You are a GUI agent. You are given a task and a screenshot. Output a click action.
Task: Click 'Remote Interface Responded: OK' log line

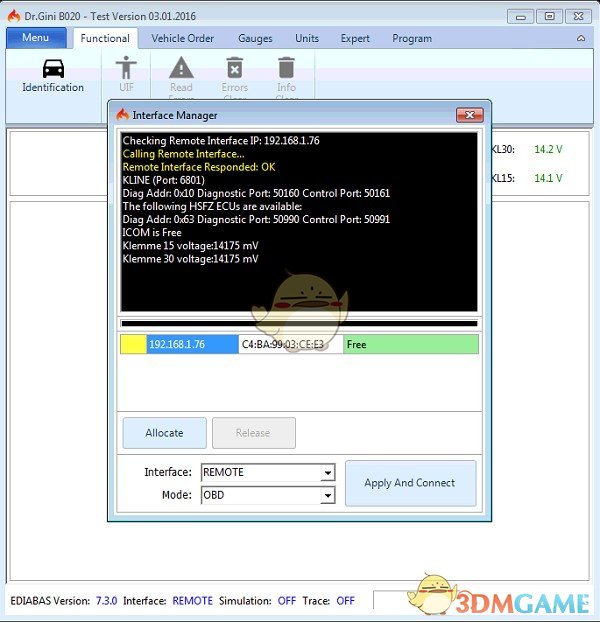pyautogui.click(x=199, y=167)
